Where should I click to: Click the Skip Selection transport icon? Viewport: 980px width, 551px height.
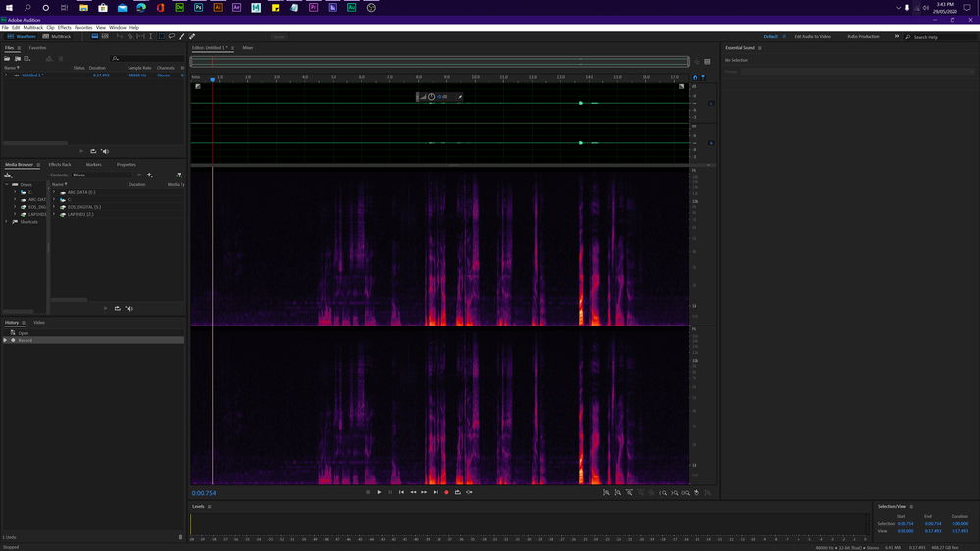click(469, 492)
